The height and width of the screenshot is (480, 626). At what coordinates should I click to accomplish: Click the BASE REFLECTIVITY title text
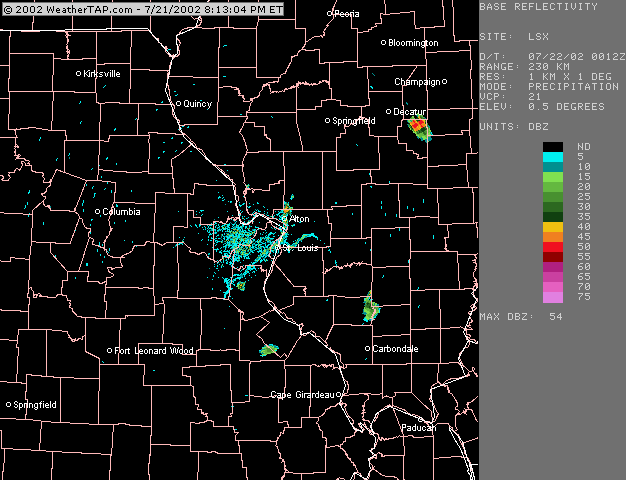pos(538,7)
